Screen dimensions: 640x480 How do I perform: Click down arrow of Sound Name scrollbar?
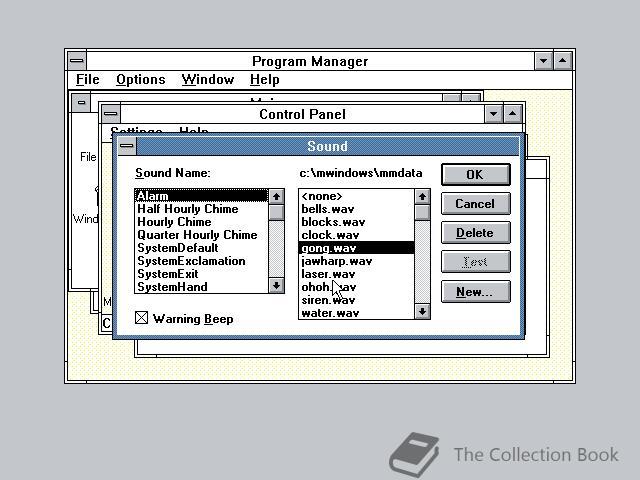pyautogui.click(x=276, y=285)
